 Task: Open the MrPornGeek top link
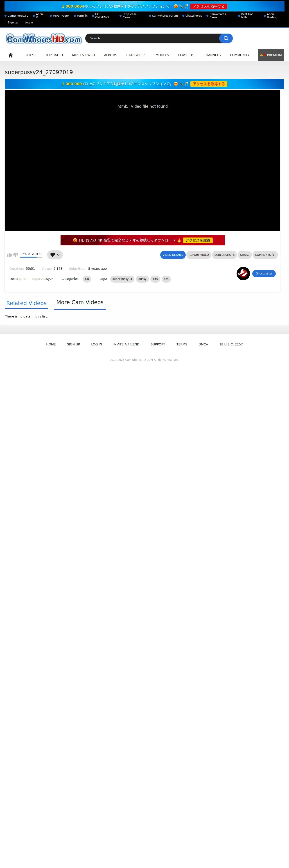(60, 16)
